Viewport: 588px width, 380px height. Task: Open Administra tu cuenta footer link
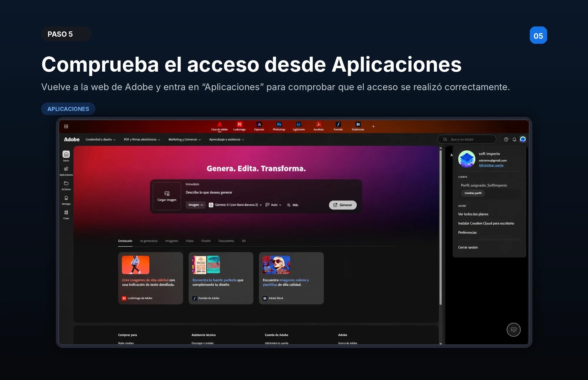[276, 343]
